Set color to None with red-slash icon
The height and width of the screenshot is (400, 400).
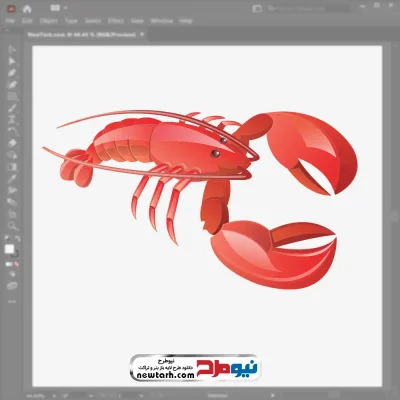(x=16, y=264)
